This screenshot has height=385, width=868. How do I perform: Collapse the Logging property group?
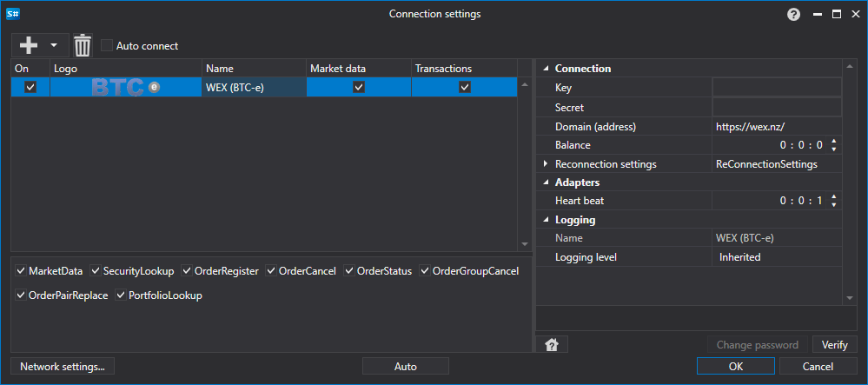(546, 220)
